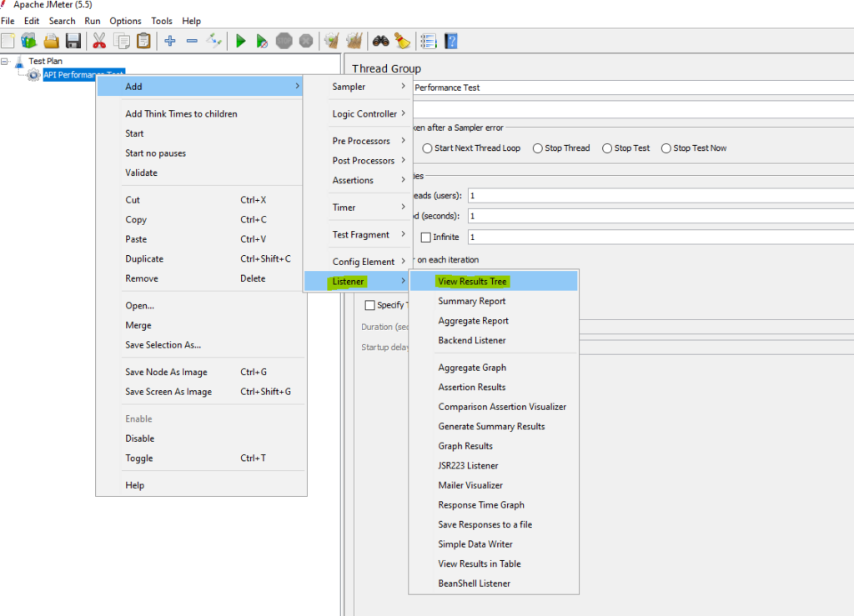Click Start no pauses toolbar icon
Image resolution: width=854 pixels, height=616 pixels.
[x=262, y=41]
